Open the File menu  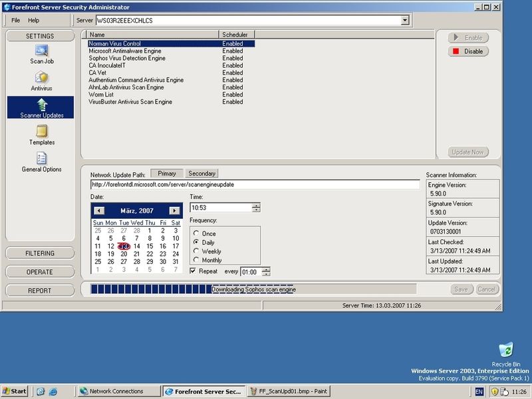(15, 21)
